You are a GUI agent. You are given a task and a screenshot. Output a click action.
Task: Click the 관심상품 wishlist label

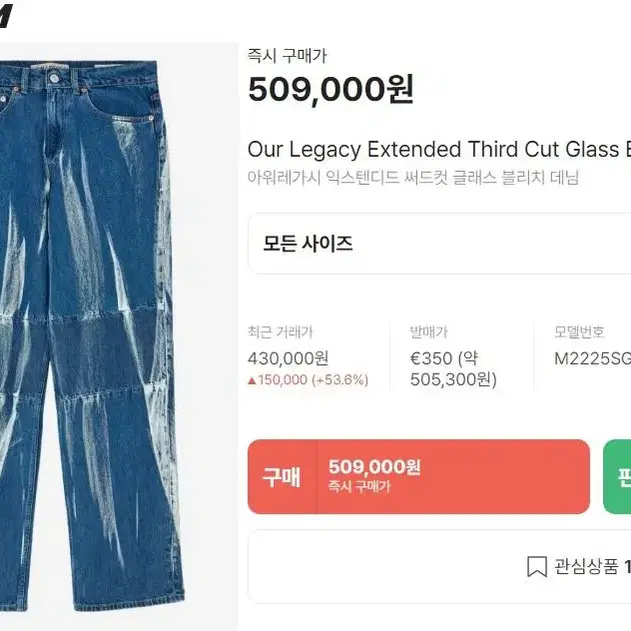pyautogui.click(x=586, y=567)
